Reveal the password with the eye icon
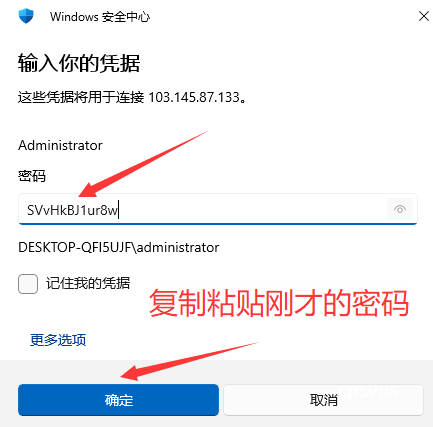Image resolution: width=433 pixels, height=427 pixels. point(400,209)
